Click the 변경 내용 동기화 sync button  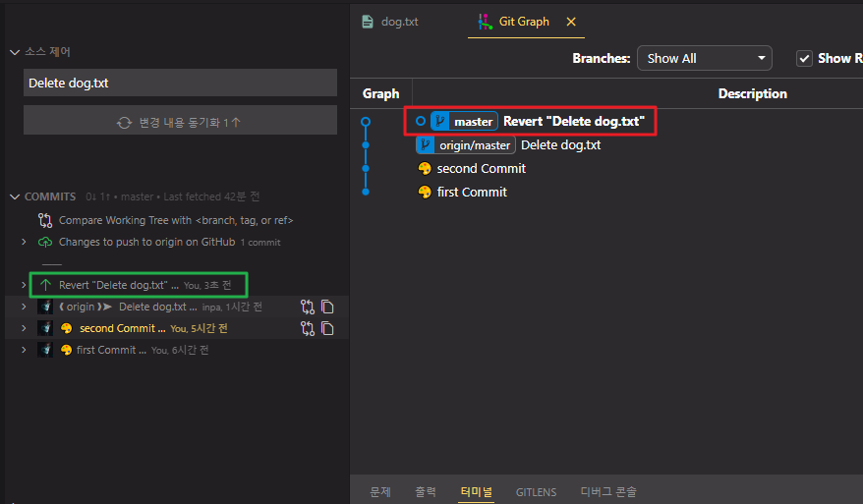(x=180, y=121)
